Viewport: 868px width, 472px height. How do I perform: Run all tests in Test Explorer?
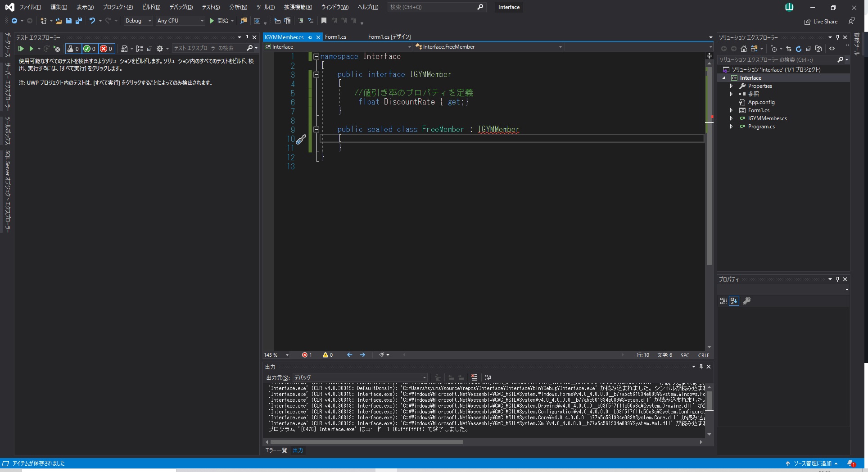click(x=21, y=49)
